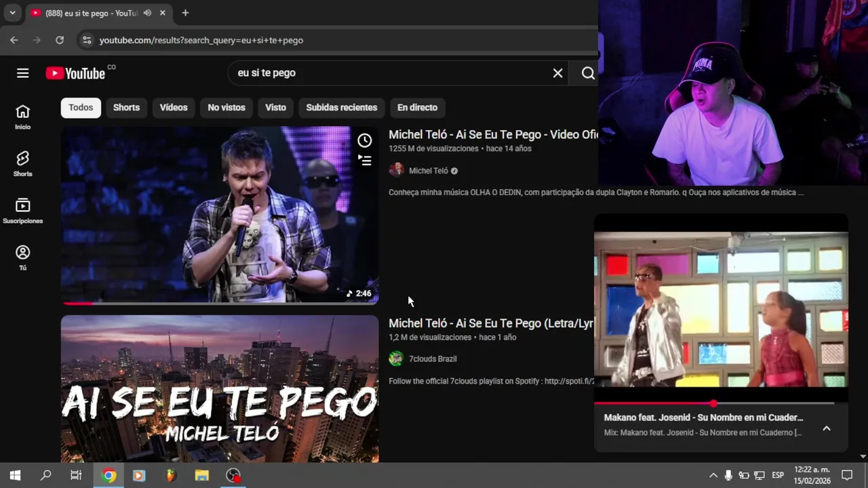Open the clock showing 12:22 a. m.
Image resolution: width=868 pixels, height=488 pixels.
click(812, 475)
